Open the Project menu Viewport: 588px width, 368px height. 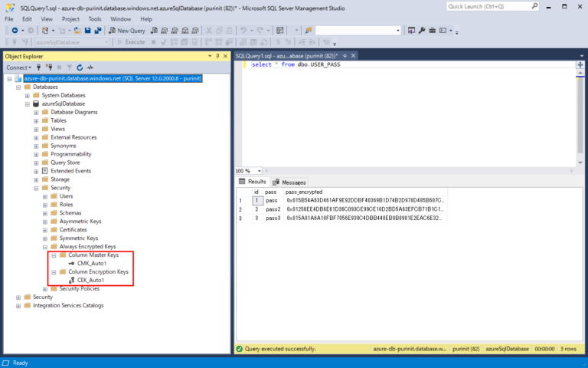[x=70, y=18]
